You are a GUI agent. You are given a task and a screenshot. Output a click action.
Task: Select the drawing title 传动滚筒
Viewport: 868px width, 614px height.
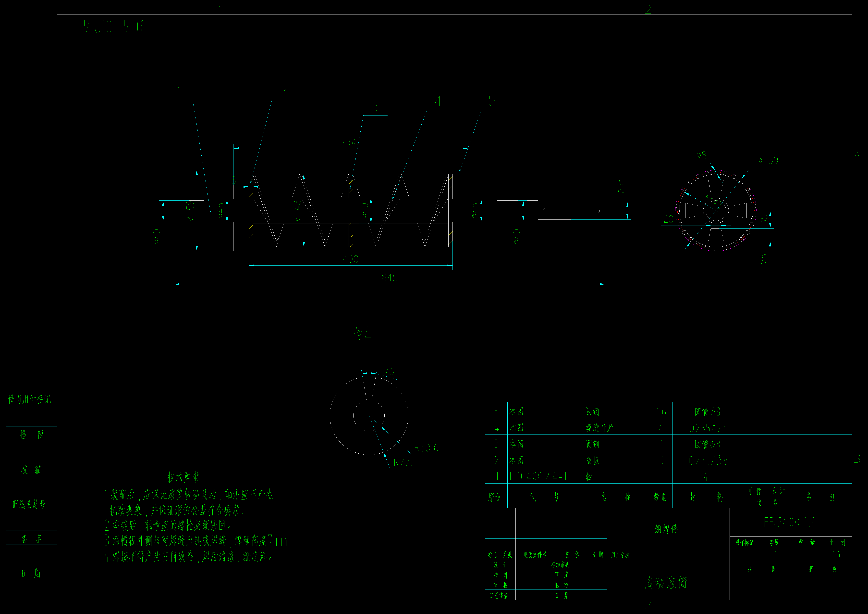click(x=665, y=583)
